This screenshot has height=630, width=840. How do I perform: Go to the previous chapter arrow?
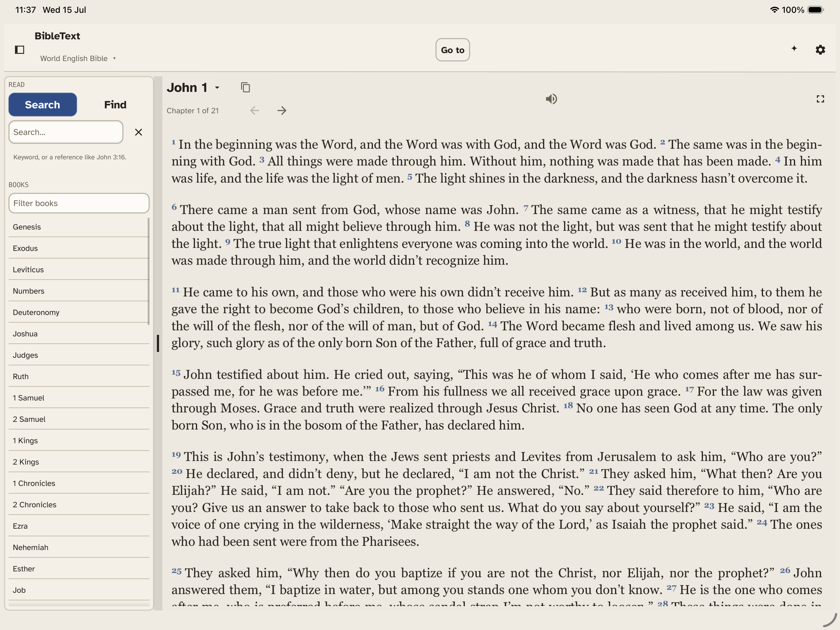255,110
